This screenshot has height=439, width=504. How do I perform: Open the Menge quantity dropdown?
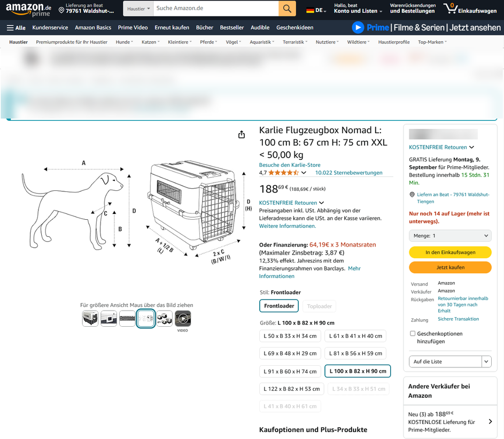click(x=450, y=236)
